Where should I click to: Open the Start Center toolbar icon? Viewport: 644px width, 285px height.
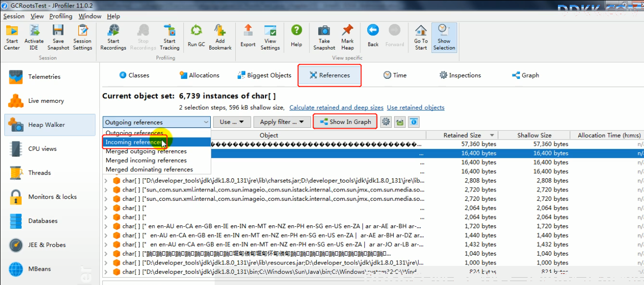[x=12, y=37]
